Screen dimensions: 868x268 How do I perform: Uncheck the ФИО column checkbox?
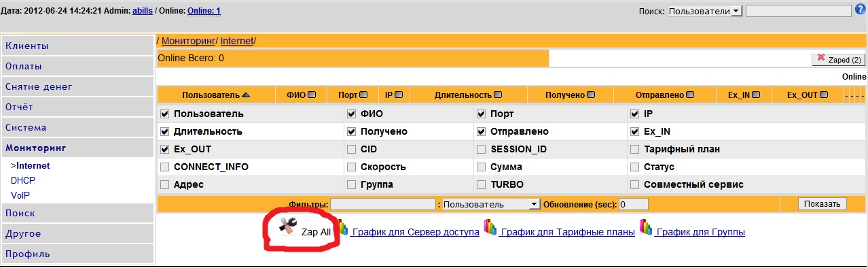pos(352,114)
